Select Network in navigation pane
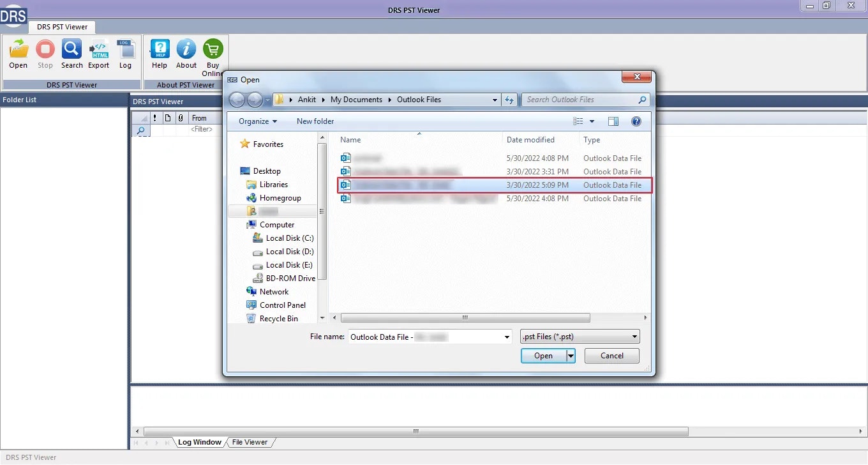The width and height of the screenshot is (868, 465). [274, 291]
